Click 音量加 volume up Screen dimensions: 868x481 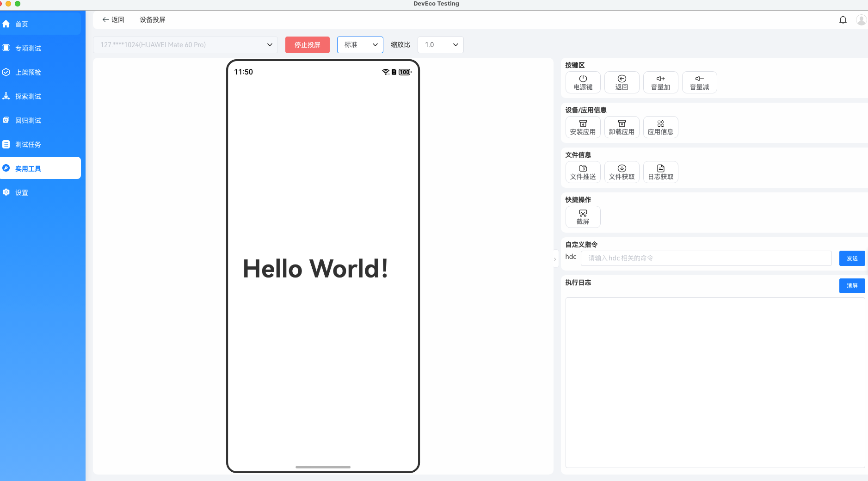point(661,82)
